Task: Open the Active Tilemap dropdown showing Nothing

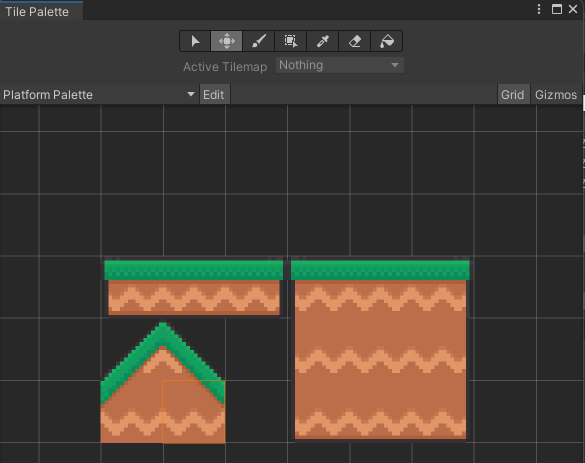Action: click(340, 65)
